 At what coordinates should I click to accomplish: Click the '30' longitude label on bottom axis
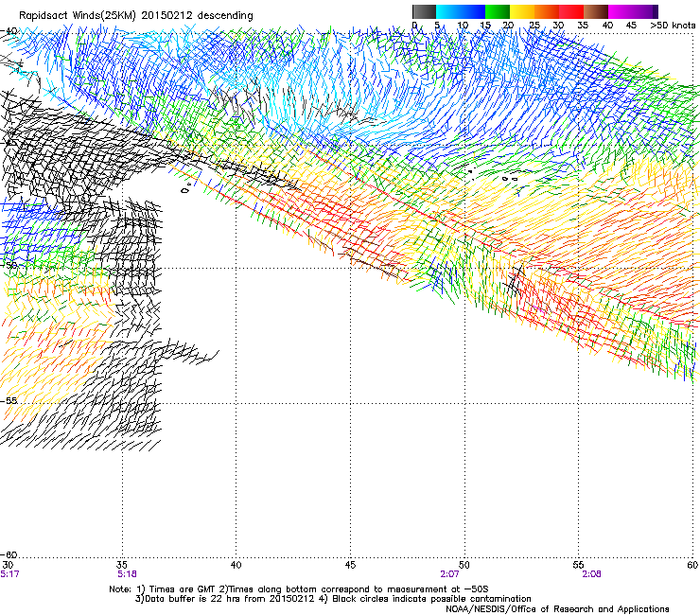tap(8, 565)
